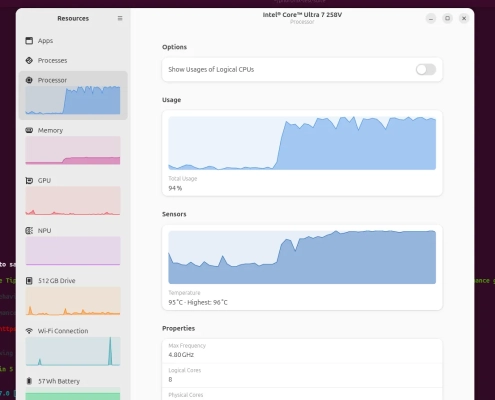
Task: Click the Total Usage 94 % value
Action: click(x=175, y=188)
